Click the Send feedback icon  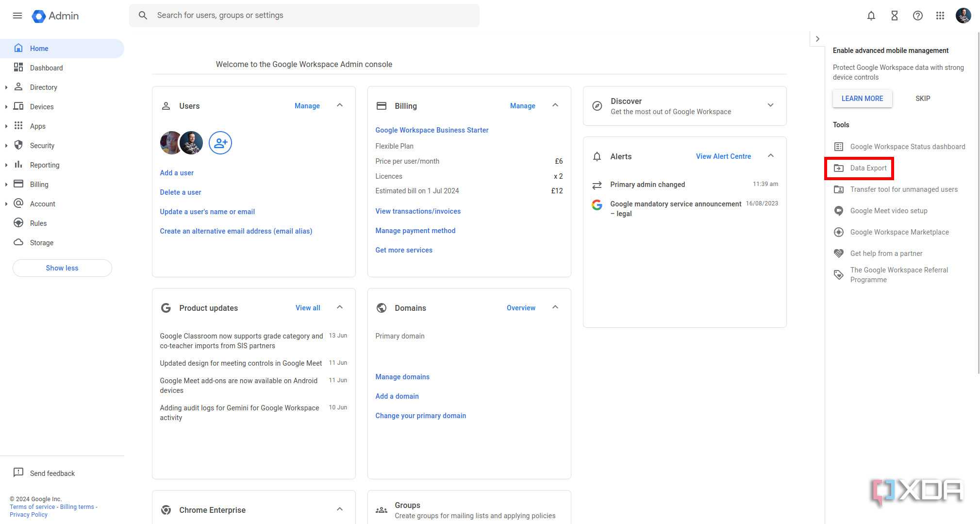pos(18,473)
